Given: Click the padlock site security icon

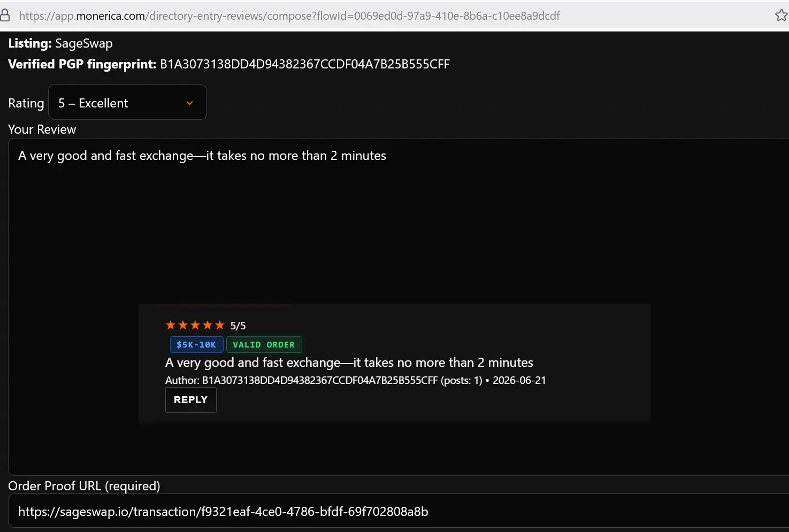Looking at the screenshot, I should (x=5, y=16).
